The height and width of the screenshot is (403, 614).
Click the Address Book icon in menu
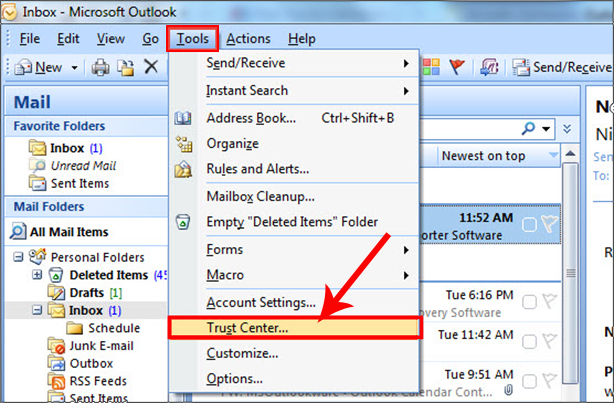click(183, 118)
